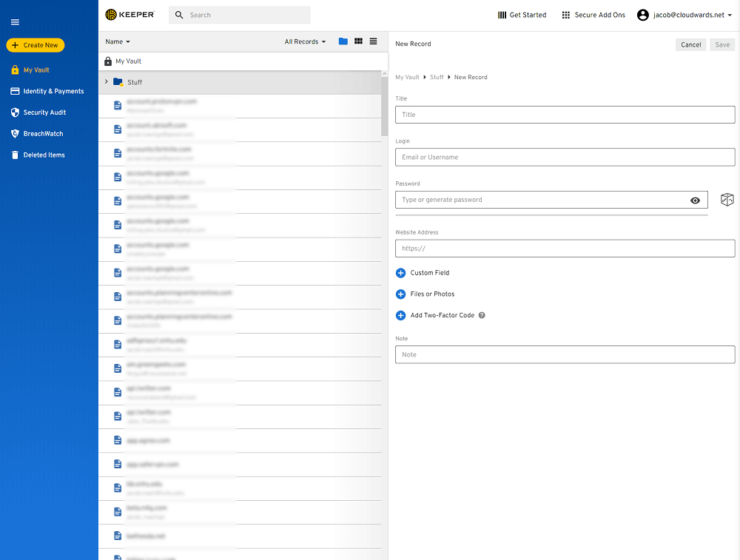This screenshot has width=740, height=560.
Task: Click the Security Audit shield icon
Action: pyautogui.click(x=15, y=112)
